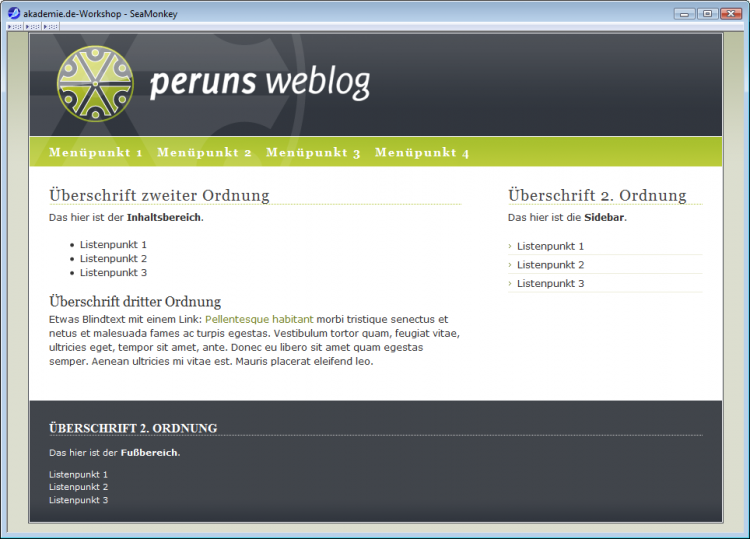Open sidebar Listenpunkt 2

coord(550,265)
